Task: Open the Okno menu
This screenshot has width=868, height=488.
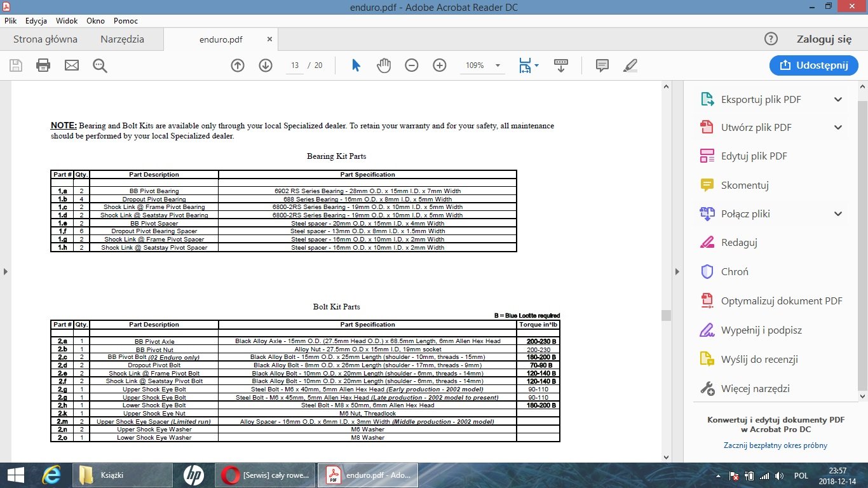Action: click(x=95, y=20)
